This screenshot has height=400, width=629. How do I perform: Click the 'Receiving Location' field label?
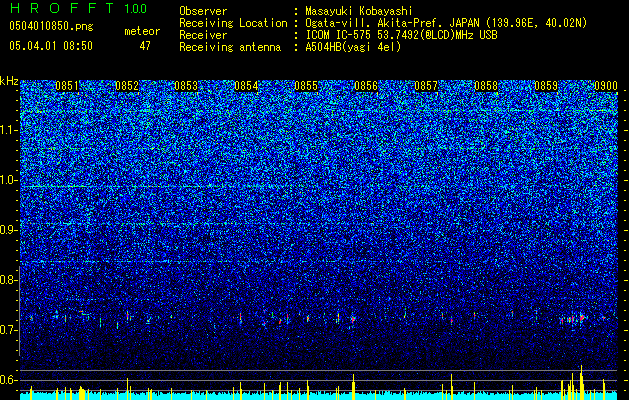tap(233, 23)
